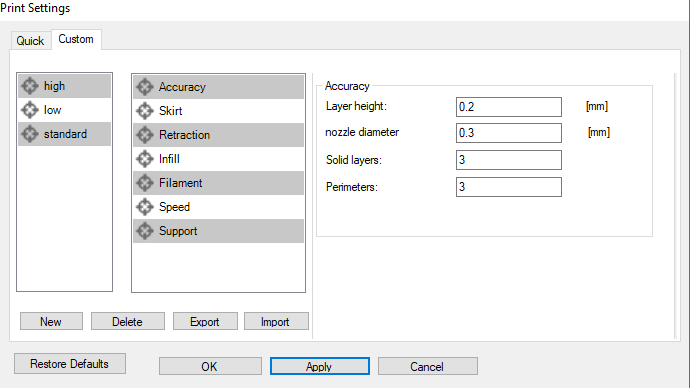The height and width of the screenshot is (388, 690).
Task: Click the Import button
Action: tap(276, 322)
